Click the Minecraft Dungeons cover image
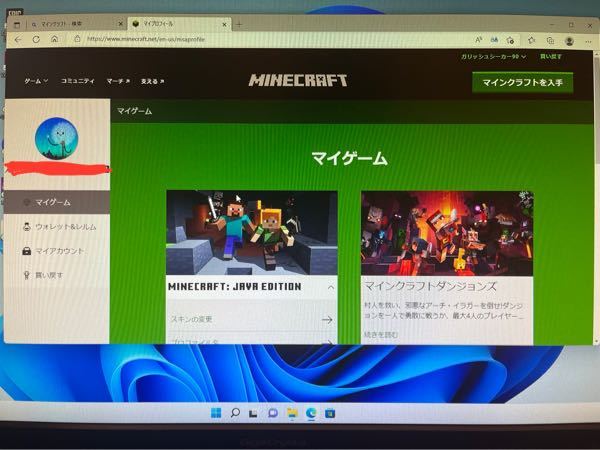Image resolution: width=600 pixels, height=450 pixels. 447,233
